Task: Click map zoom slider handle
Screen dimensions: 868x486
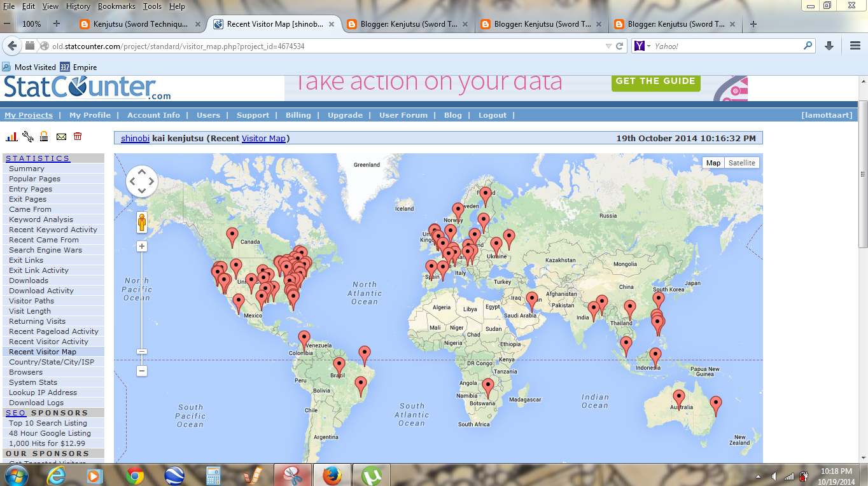Action: [x=142, y=352]
